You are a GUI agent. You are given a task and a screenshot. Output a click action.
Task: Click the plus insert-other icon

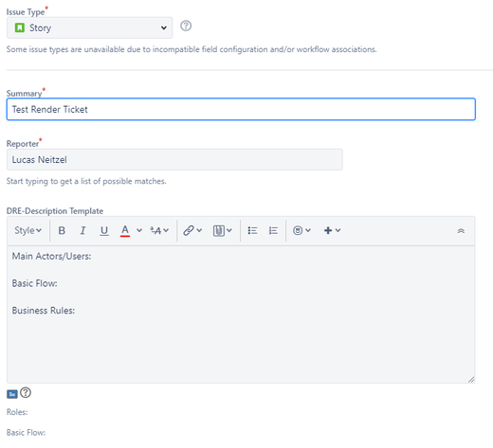coord(328,230)
